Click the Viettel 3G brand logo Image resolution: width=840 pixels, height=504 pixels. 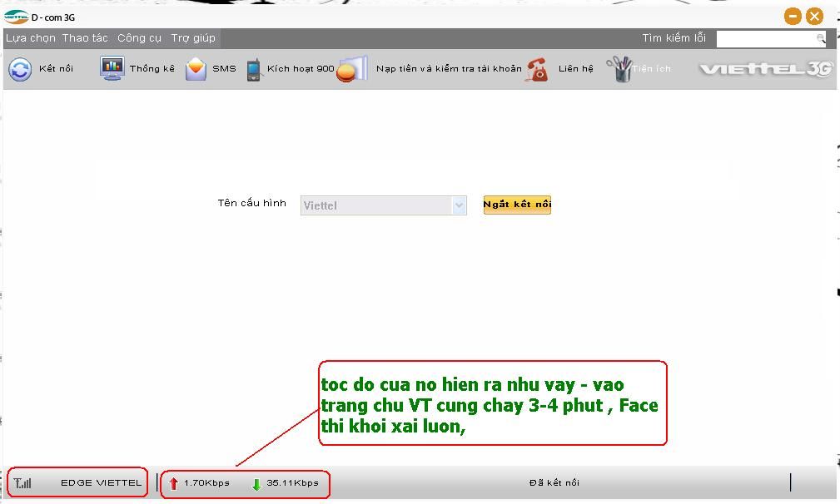pyautogui.click(x=766, y=68)
